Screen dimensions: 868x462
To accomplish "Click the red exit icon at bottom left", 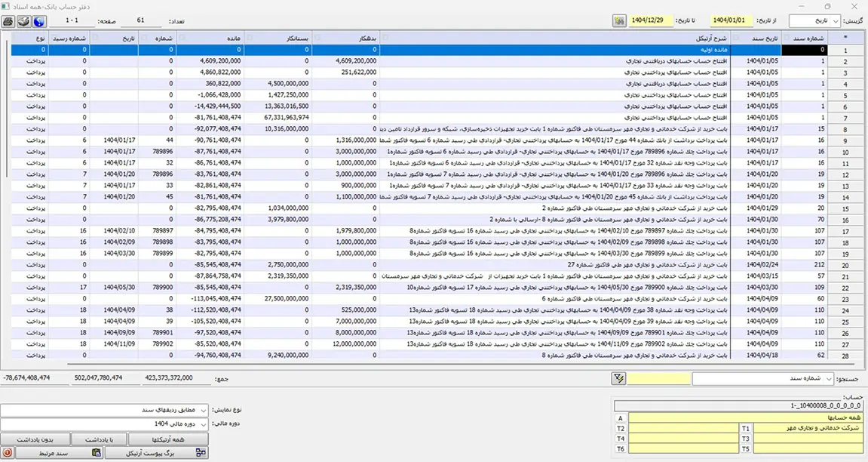I will coord(7,453).
